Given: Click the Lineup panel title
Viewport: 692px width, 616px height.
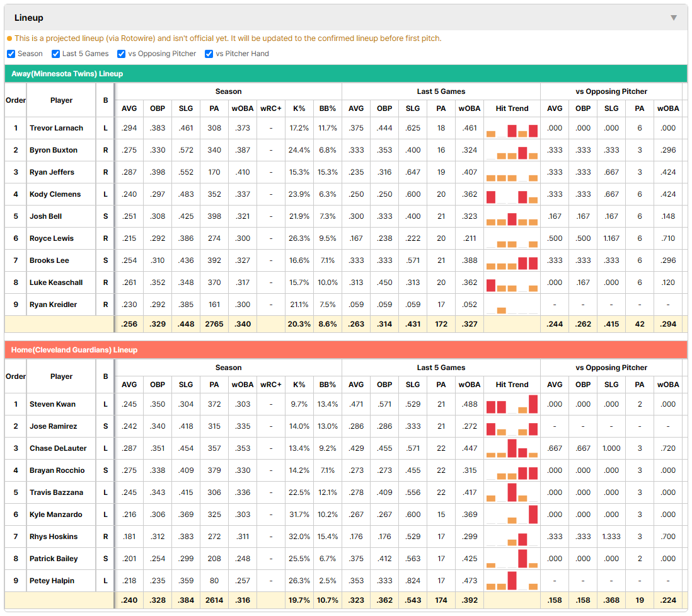Looking at the screenshot, I should [x=29, y=18].
